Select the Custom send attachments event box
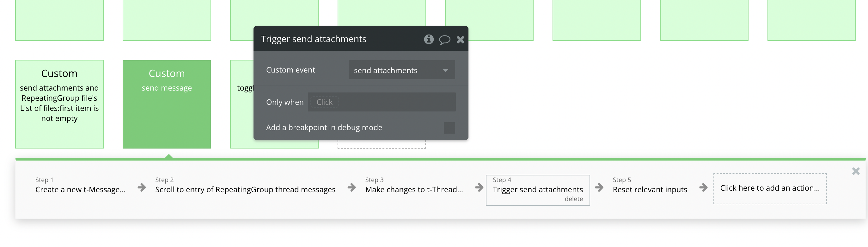The width and height of the screenshot is (868, 247). [59, 104]
